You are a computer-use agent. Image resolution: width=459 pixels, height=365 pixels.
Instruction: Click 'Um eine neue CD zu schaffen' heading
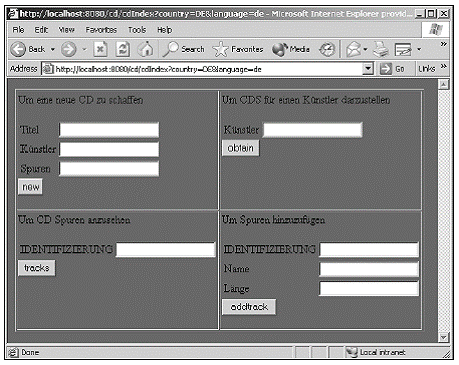click(81, 100)
